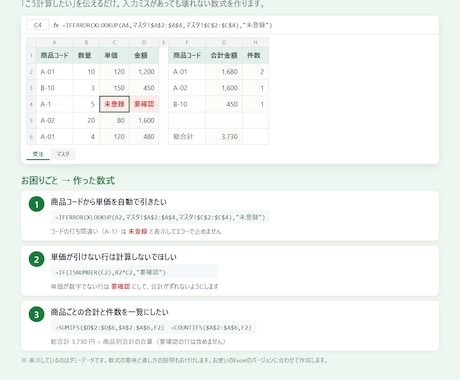
Task: Click the unit price cell showing 150
Action: [114, 88]
